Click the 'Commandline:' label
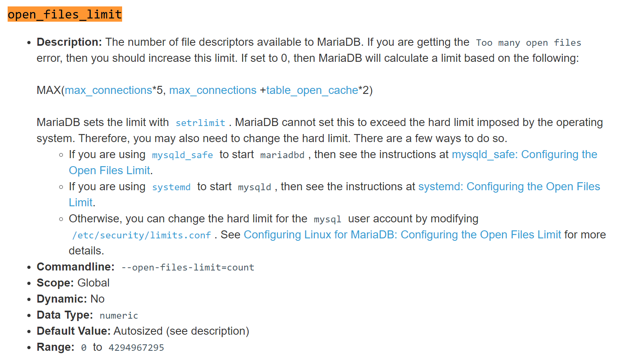This screenshot has height=364, width=629. [76, 267]
